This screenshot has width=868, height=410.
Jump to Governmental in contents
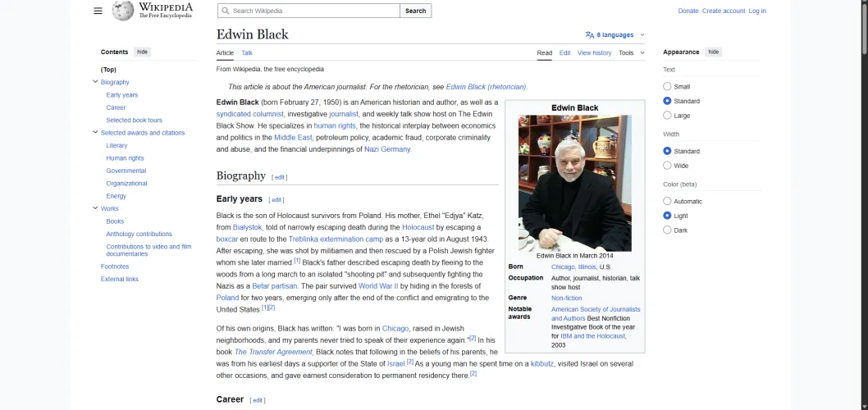click(x=126, y=171)
